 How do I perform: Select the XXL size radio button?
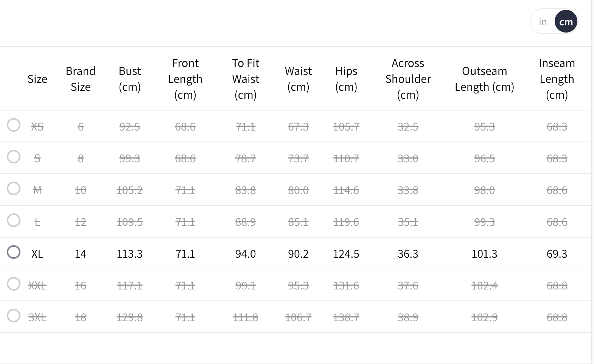[x=14, y=284]
